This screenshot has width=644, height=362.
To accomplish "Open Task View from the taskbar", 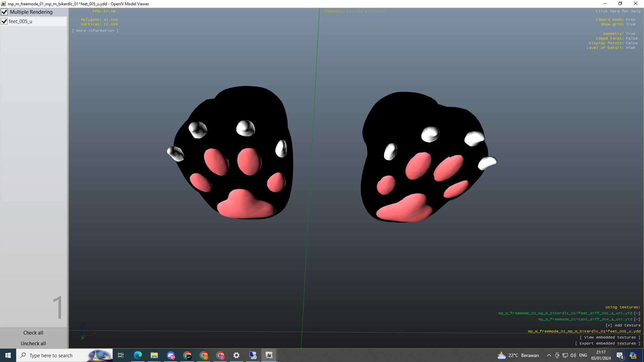I will (121, 355).
